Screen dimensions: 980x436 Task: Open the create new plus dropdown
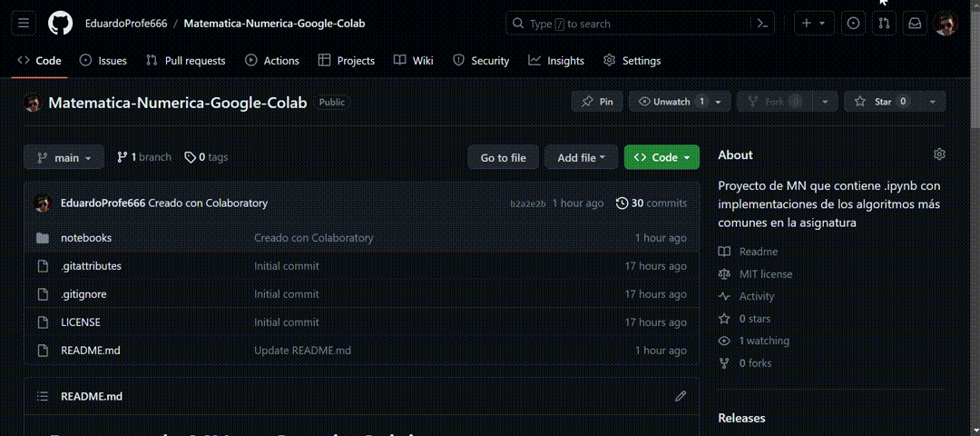coord(813,24)
